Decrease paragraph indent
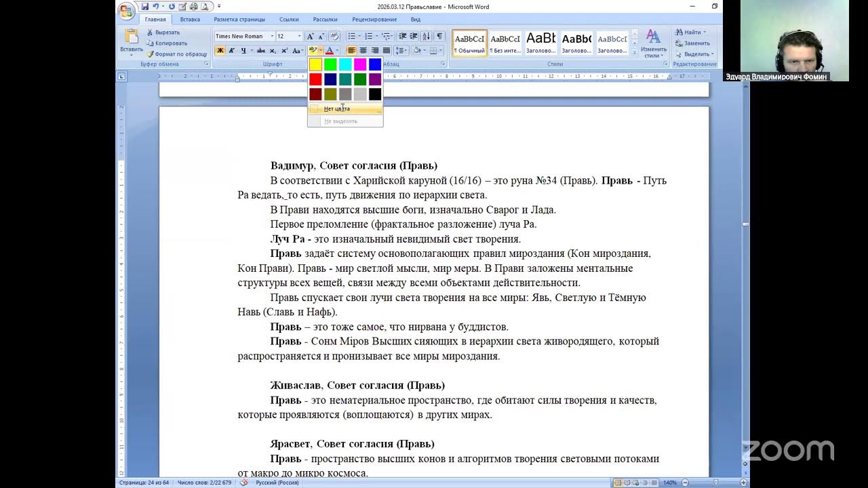The image size is (868, 488). click(x=403, y=36)
